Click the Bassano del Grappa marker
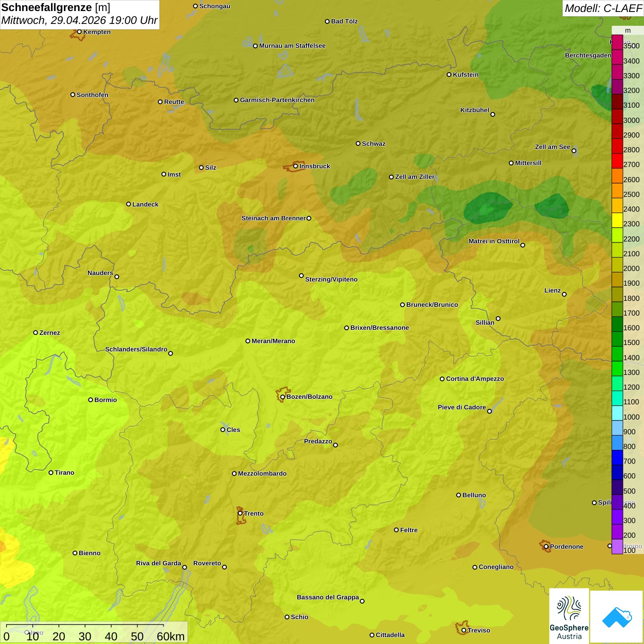The height and width of the screenshot is (644, 644). coord(362,601)
